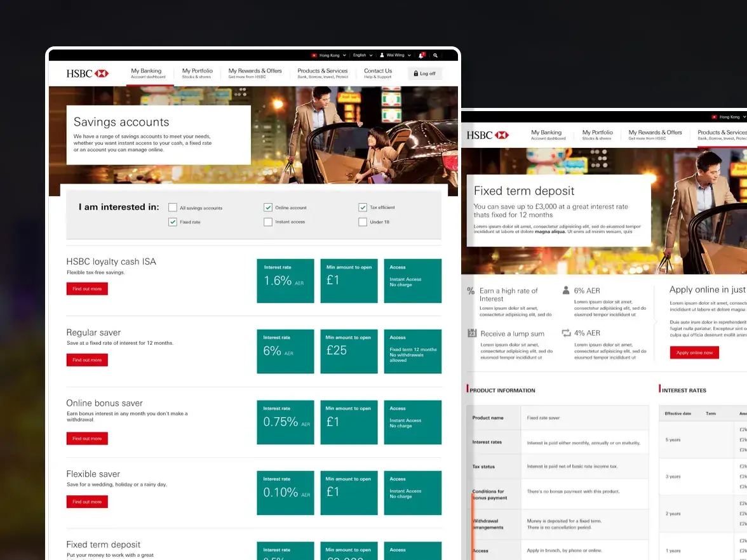Click the "INTEREST RATES" section heading
The image size is (747, 560).
coord(683,390)
